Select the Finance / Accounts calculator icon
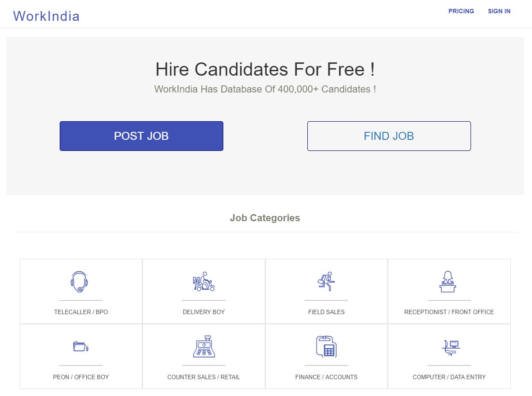 point(326,347)
